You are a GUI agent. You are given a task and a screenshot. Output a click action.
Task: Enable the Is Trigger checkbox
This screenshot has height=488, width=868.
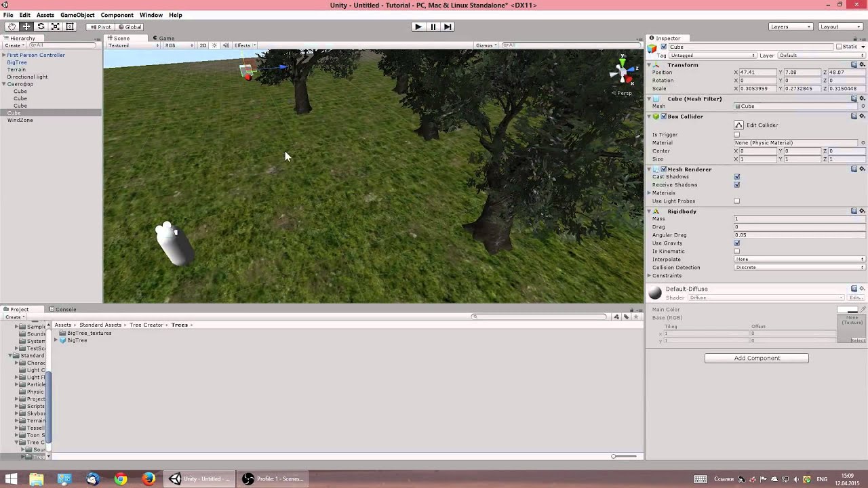click(x=737, y=135)
